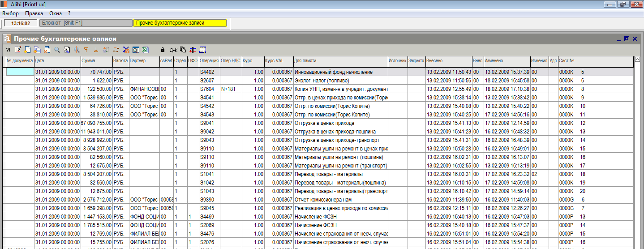Click partner cell ФИНАНСОВ

144,89
